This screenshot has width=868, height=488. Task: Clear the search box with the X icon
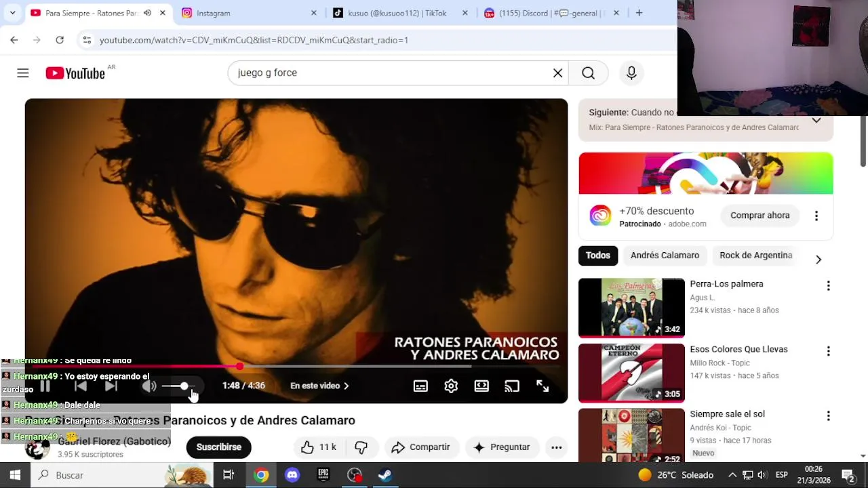point(557,73)
